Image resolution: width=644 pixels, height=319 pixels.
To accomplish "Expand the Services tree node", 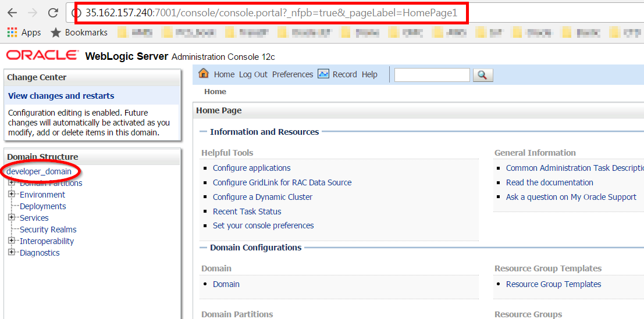I will pos(11,218).
